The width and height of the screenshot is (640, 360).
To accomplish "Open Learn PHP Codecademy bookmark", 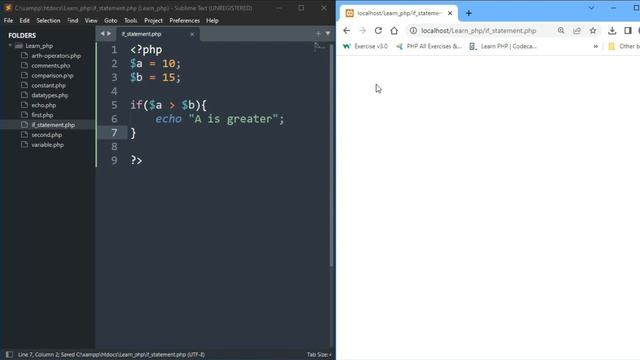I will click(503, 46).
